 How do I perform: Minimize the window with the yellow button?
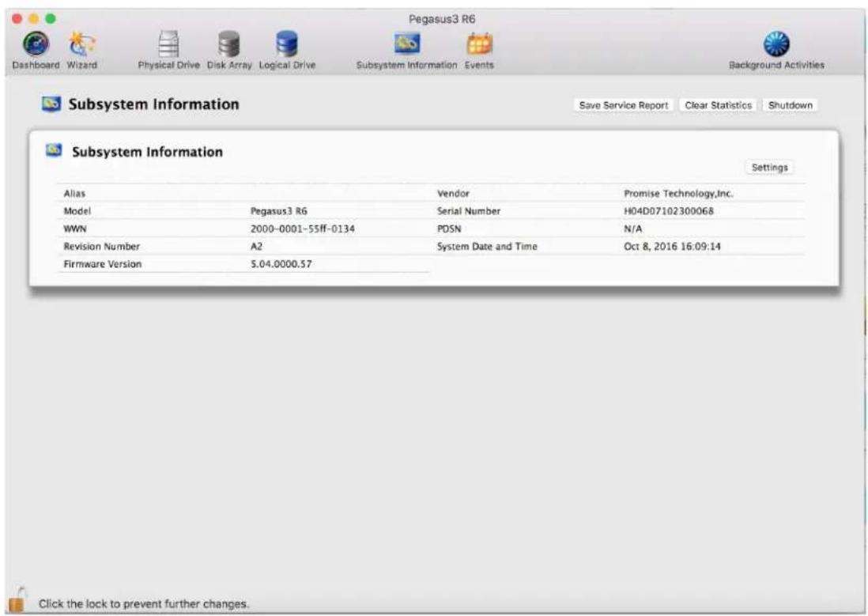(x=34, y=19)
